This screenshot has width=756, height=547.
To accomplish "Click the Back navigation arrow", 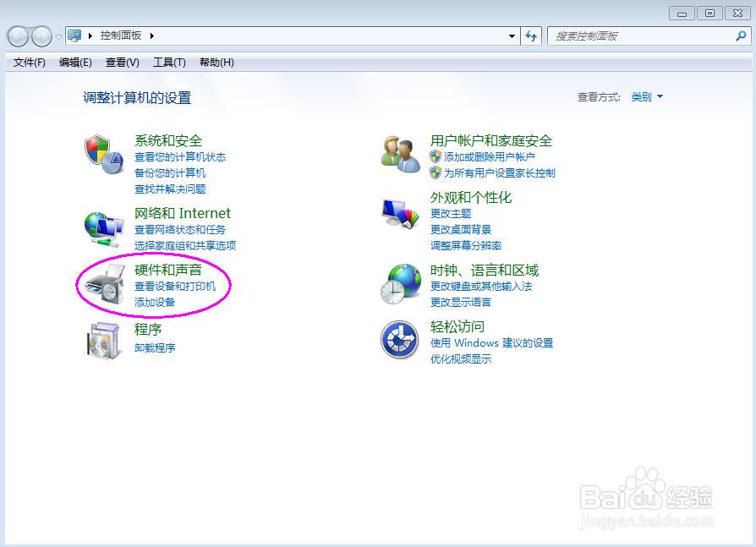I will tap(19, 36).
